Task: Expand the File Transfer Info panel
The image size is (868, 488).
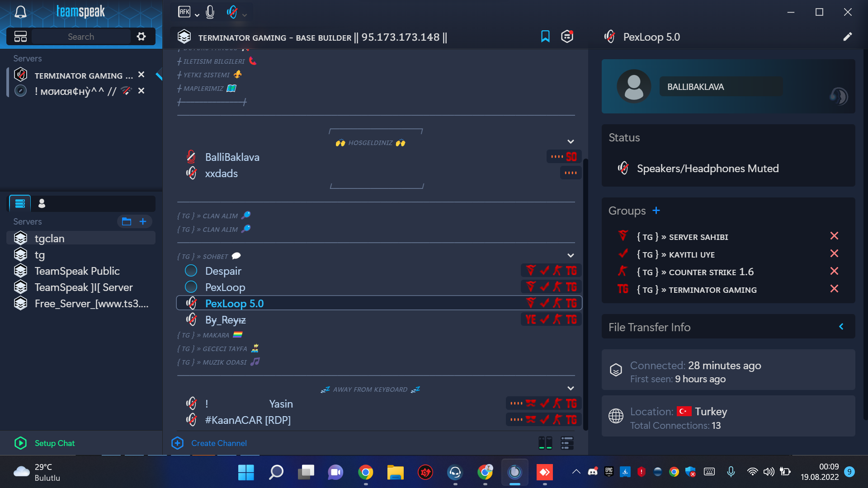Action: pos(841,326)
